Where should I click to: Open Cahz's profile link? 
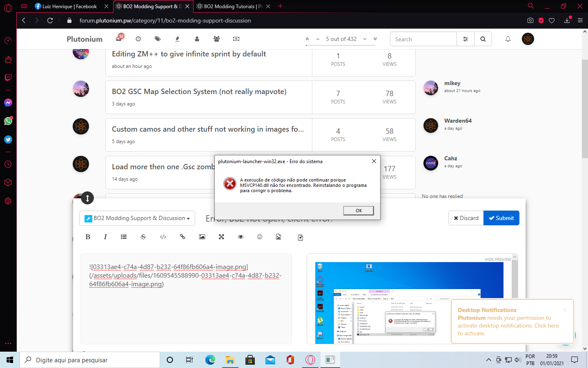pyautogui.click(x=451, y=158)
